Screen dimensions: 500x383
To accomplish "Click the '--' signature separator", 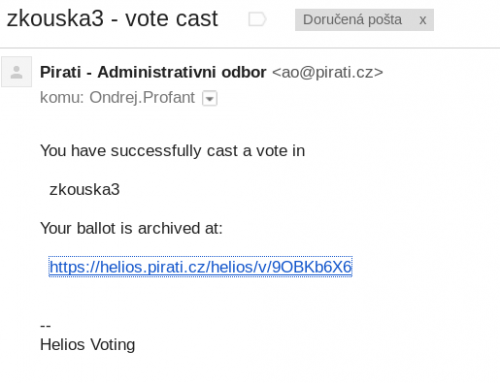I will pyautogui.click(x=45, y=325).
